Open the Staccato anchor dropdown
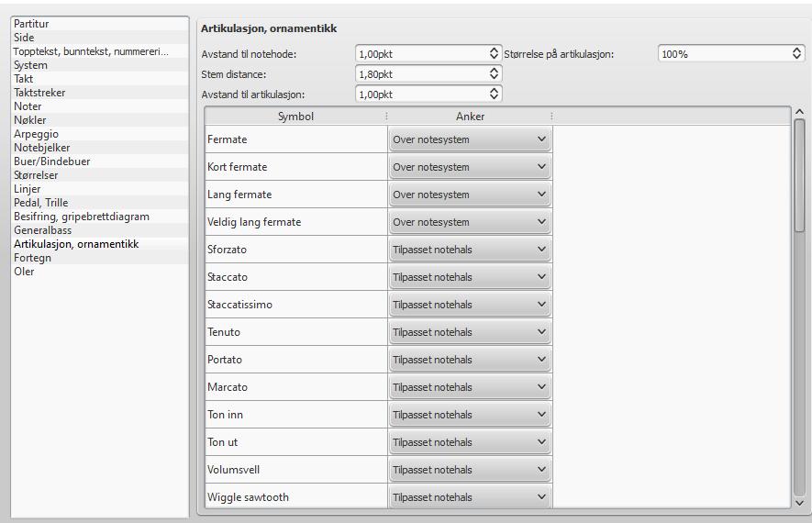 (x=470, y=277)
